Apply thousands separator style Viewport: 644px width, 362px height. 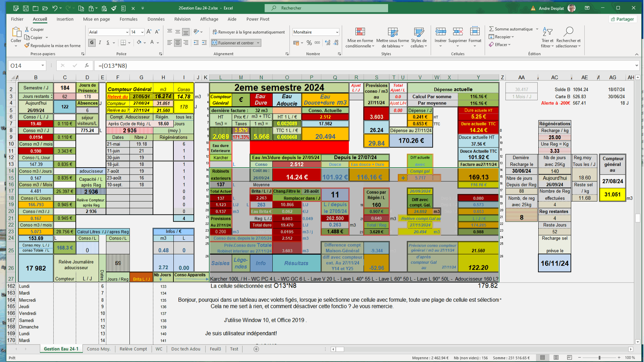[x=317, y=43]
